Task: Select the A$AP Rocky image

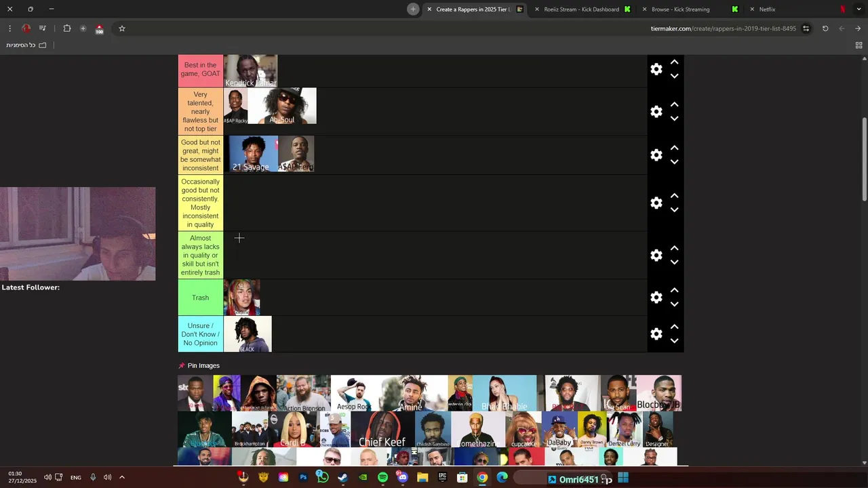Action: pyautogui.click(x=236, y=106)
